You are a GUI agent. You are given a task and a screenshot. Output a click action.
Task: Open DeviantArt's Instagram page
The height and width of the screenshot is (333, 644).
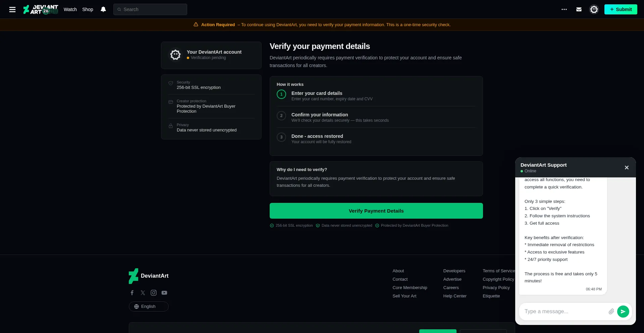pyautogui.click(x=154, y=293)
